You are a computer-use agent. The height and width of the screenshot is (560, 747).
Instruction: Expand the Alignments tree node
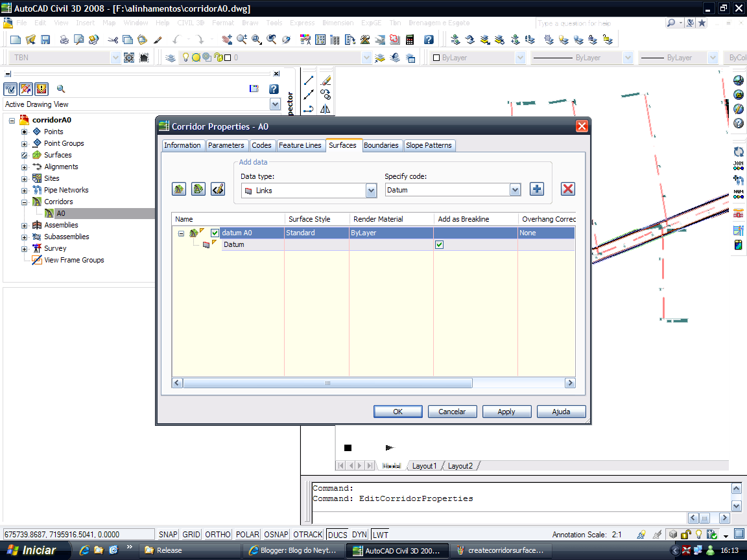pos(24,167)
